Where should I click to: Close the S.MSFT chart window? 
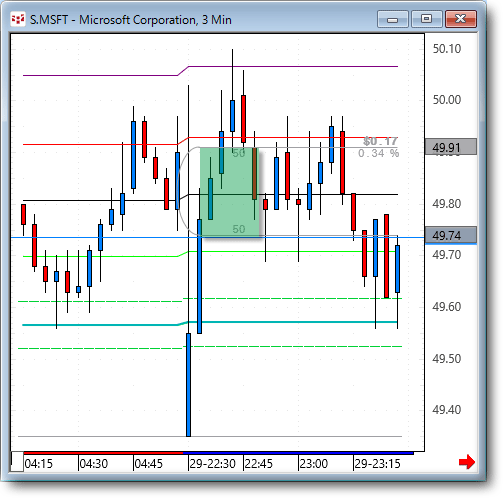tap(461, 19)
